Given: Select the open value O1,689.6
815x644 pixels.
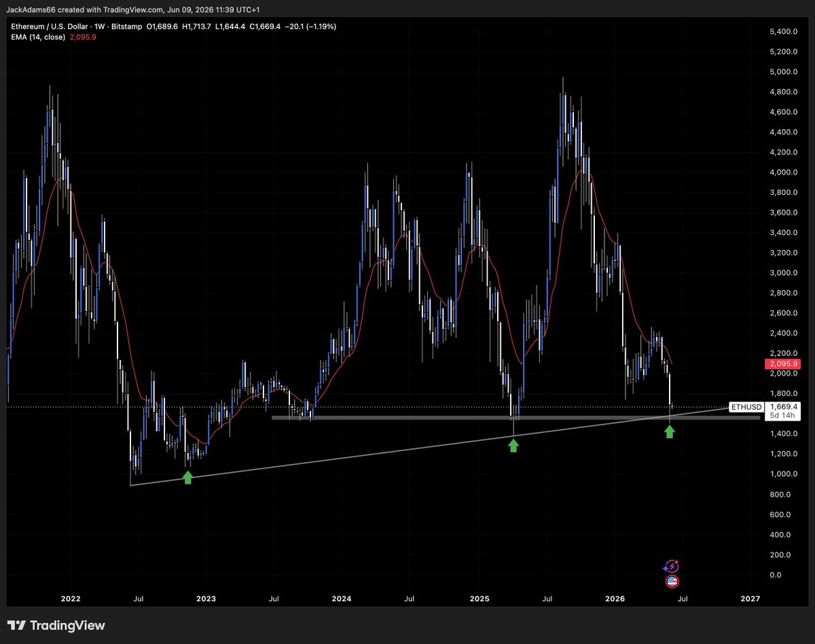Looking at the screenshot, I should tap(161, 26).
